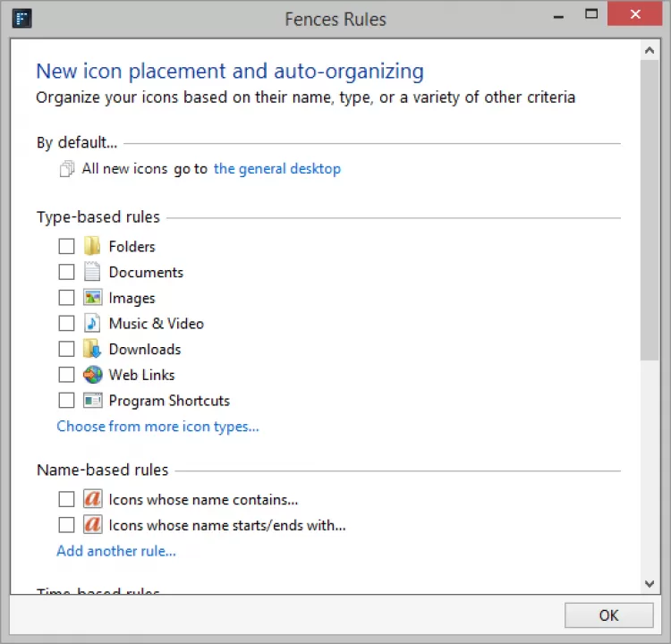This screenshot has height=644, width=671.
Task: Click the Web Links globe icon
Action: [x=92, y=375]
